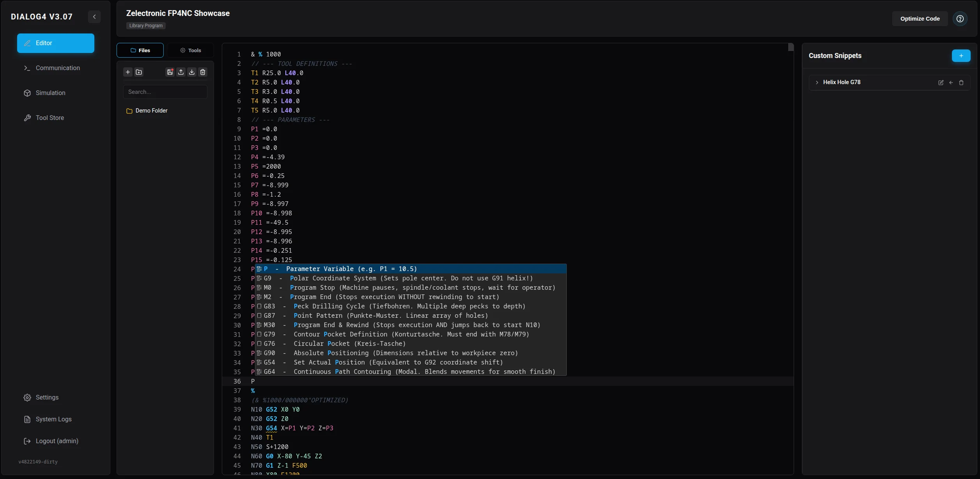Switch to the Tools tab
Screen dimensions: 980x479
point(190,50)
